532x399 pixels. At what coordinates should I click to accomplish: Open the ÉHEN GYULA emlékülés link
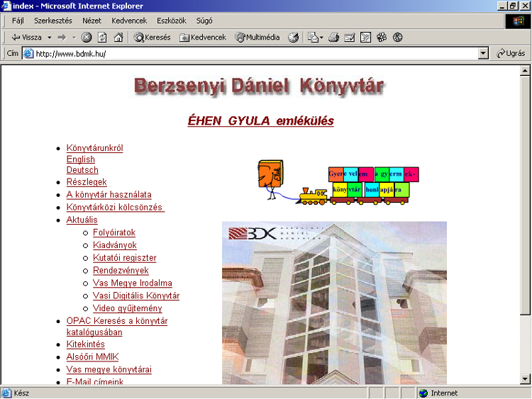(x=260, y=120)
